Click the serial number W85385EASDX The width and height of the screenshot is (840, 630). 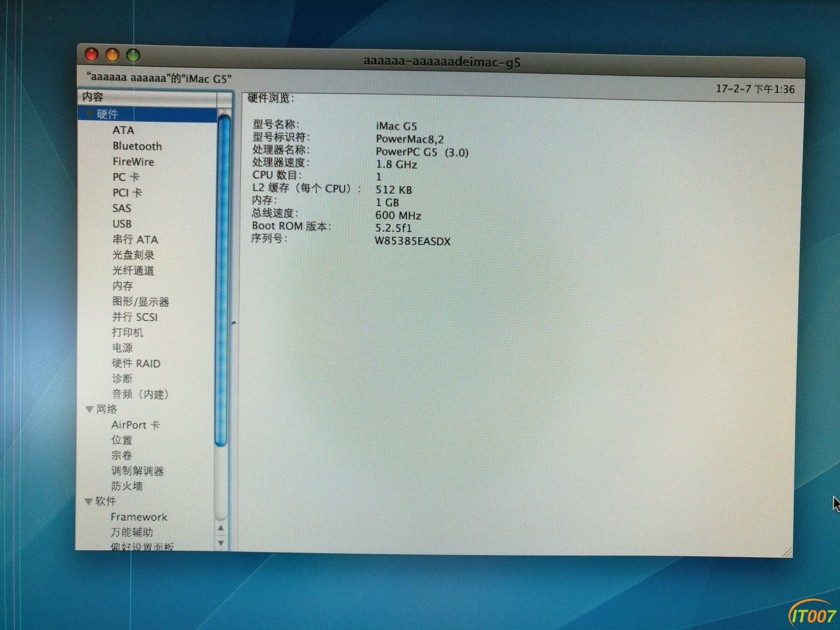click(x=413, y=241)
